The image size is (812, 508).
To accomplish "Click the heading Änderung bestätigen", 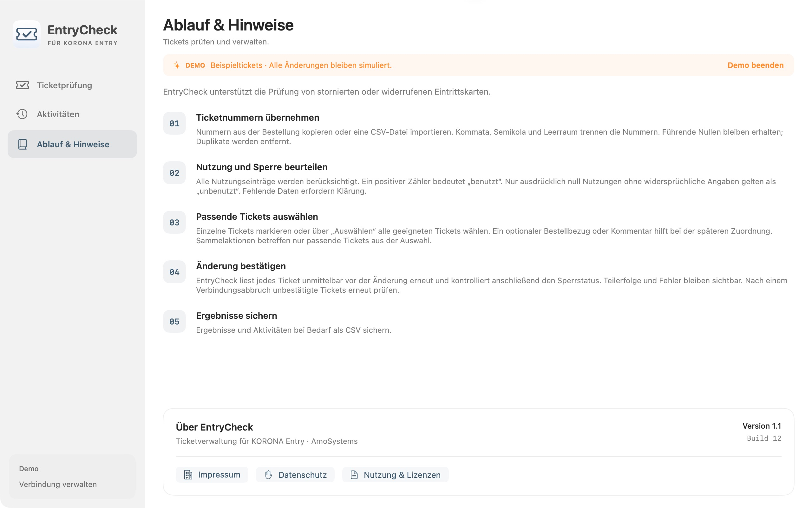I will pyautogui.click(x=241, y=266).
